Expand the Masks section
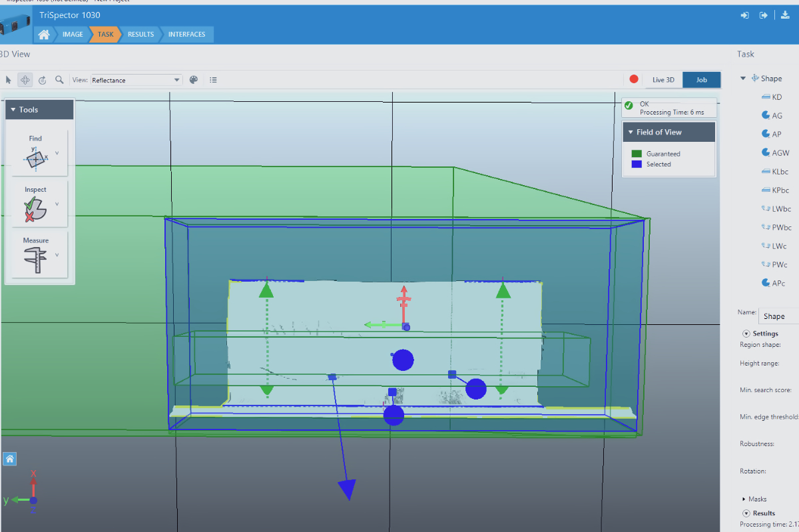The height and width of the screenshot is (532, 799). coord(744,499)
